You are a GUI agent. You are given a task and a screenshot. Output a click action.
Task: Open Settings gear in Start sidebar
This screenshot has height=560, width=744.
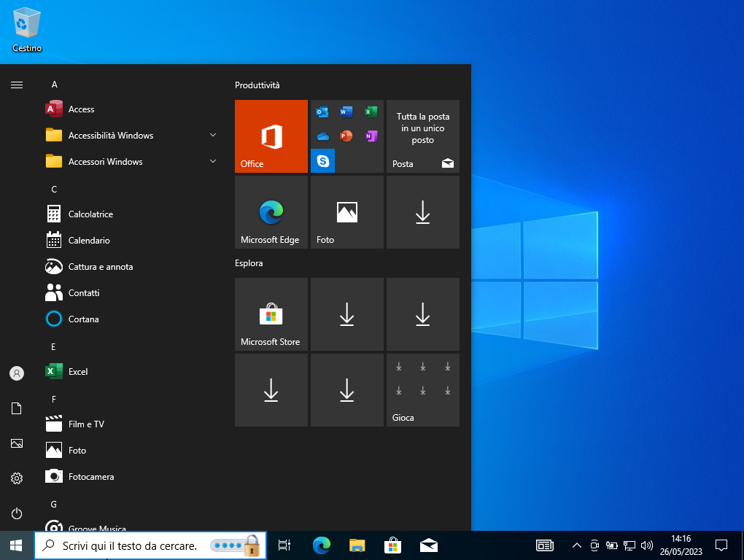click(17, 478)
